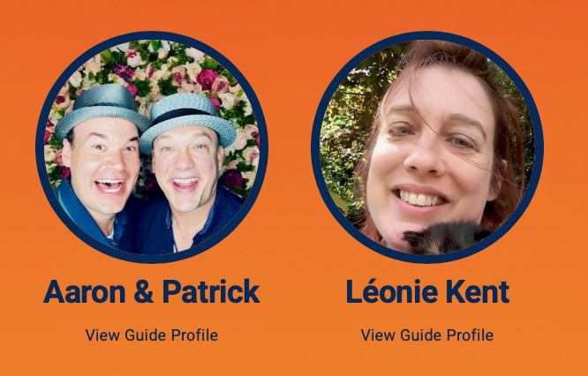Select the word Aaron in the heading
588x376 pixels.
point(85,291)
